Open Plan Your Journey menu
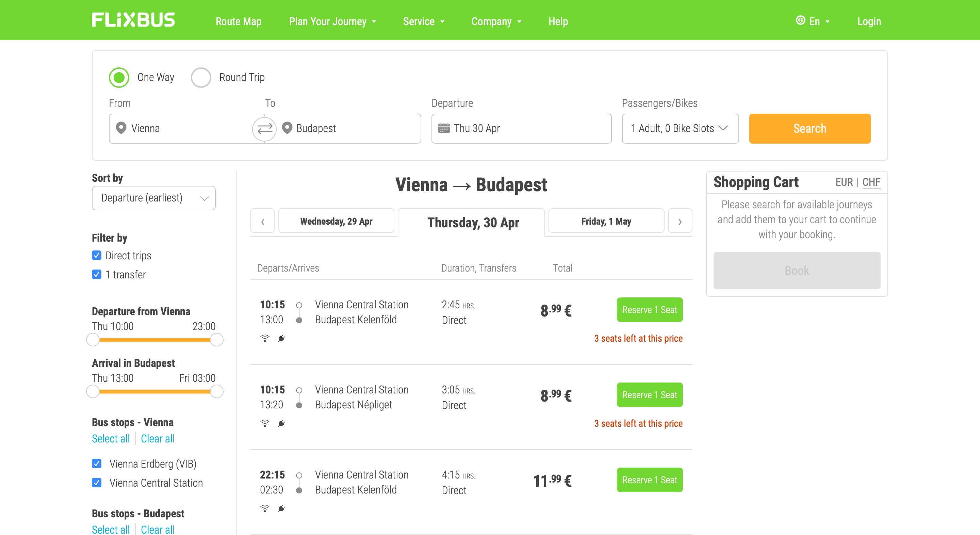Screen dimensions: 980x535 pos(332,21)
